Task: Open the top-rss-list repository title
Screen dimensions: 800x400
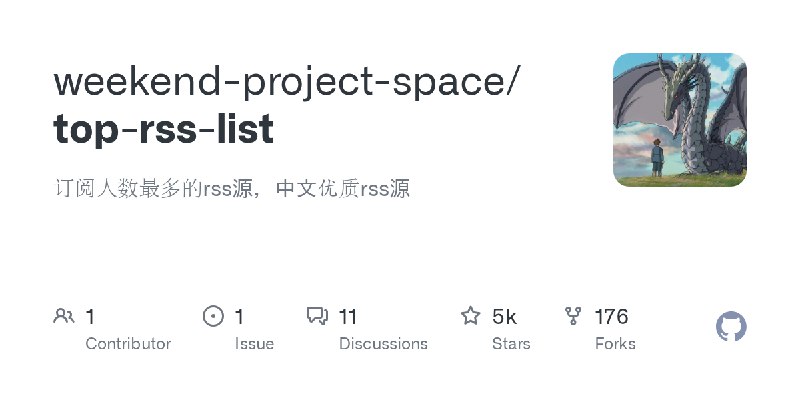Action: pyautogui.click(x=163, y=129)
